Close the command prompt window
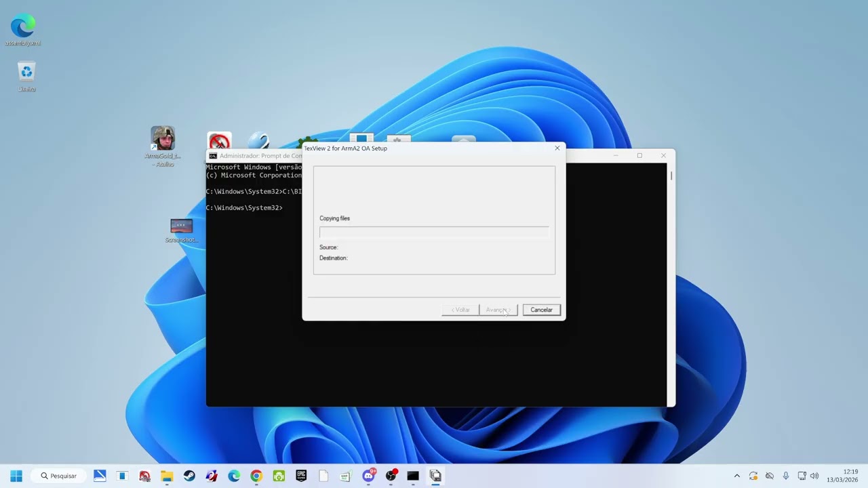This screenshot has width=868, height=488. click(663, 156)
